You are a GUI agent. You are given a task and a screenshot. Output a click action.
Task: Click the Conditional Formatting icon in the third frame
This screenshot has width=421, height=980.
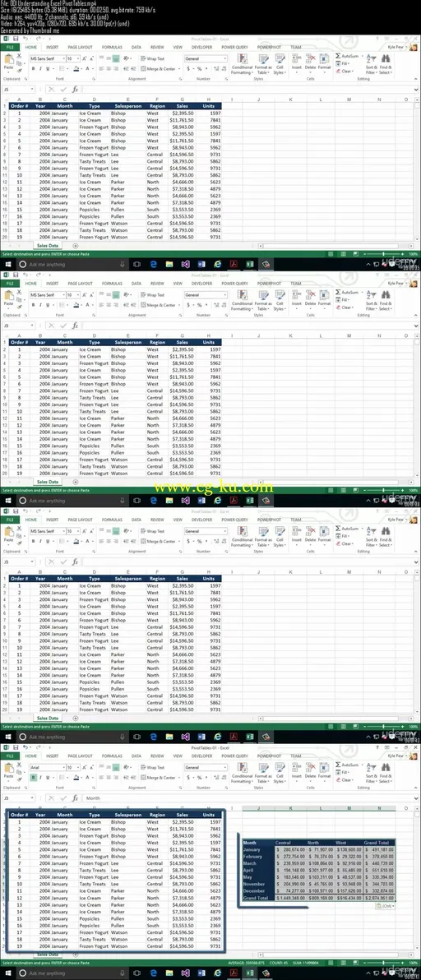coord(242,531)
